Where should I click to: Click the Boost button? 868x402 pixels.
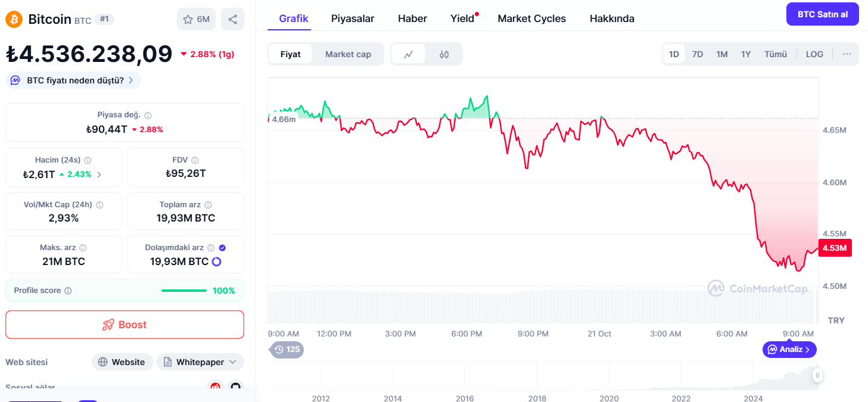(125, 325)
